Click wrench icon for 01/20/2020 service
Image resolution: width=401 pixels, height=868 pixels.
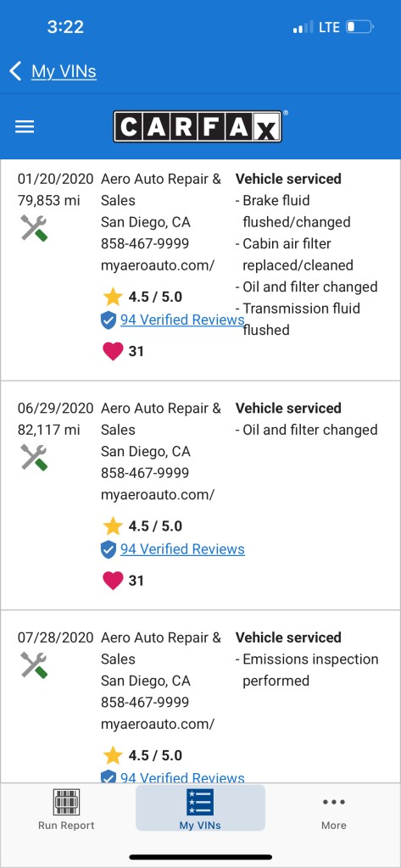tap(35, 228)
